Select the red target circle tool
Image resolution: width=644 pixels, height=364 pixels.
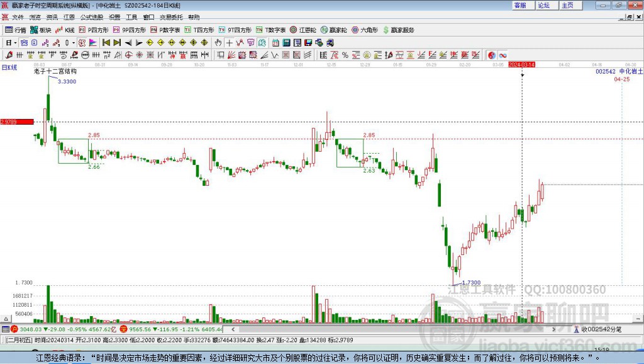click(x=128, y=55)
